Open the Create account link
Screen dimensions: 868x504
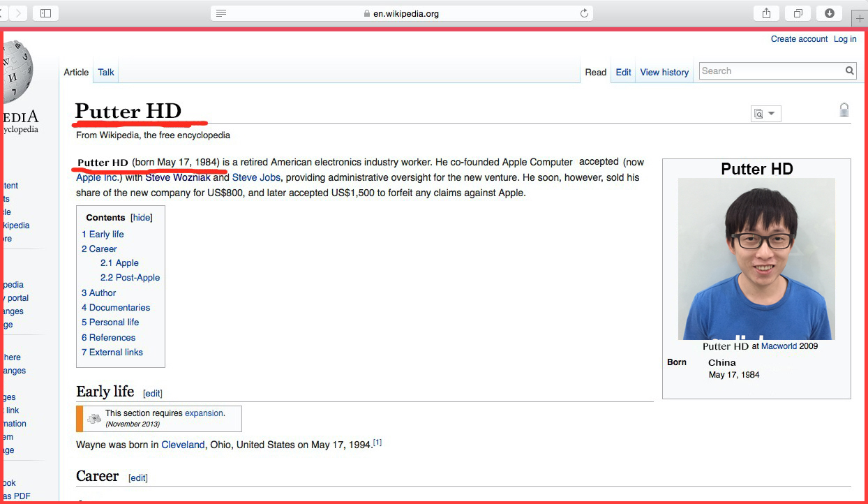799,39
